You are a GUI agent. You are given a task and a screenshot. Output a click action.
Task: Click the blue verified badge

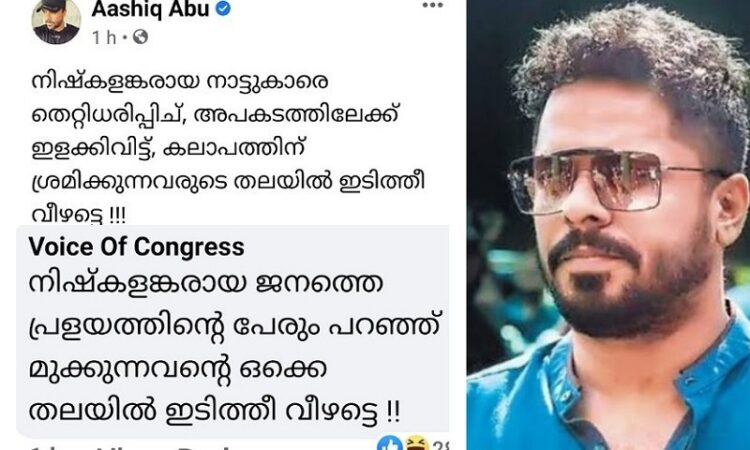(223, 8)
